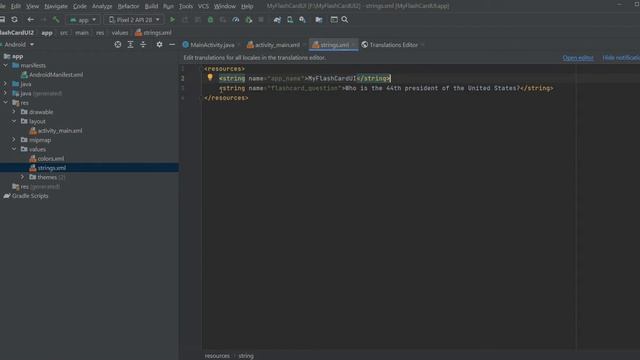Screen dimensions: 640x360
Task: Click the Sync/Reload from disk icon
Action: coord(14,20)
